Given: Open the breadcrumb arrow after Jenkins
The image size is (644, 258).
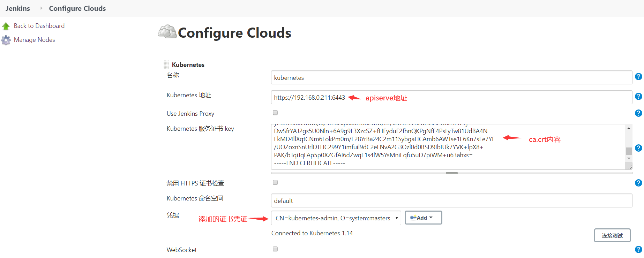Looking at the screenshot, I should 41,8.
